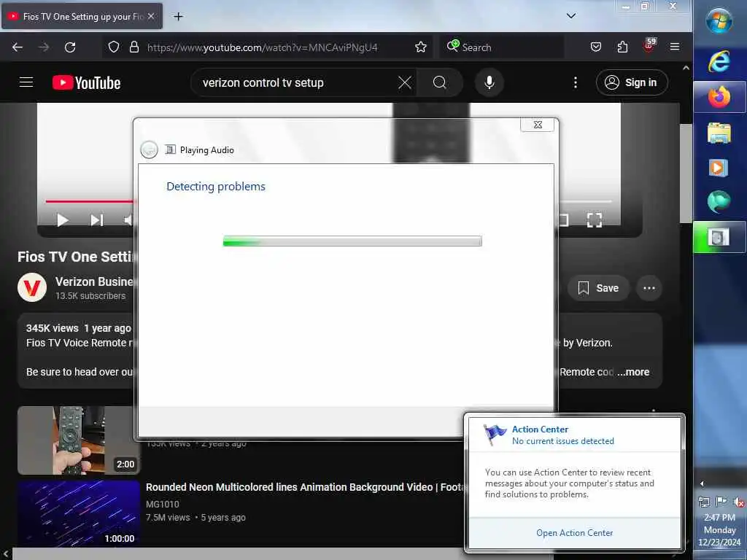Image resolution: width=747 pixels, height=560 pixels.
Task: Click the Action Center heading
Action: point(540,429)
